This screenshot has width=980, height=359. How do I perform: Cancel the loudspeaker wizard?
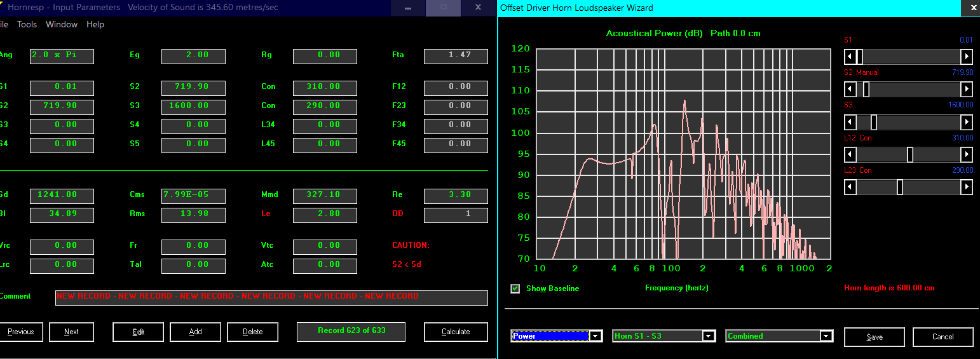tap(943, 337)
